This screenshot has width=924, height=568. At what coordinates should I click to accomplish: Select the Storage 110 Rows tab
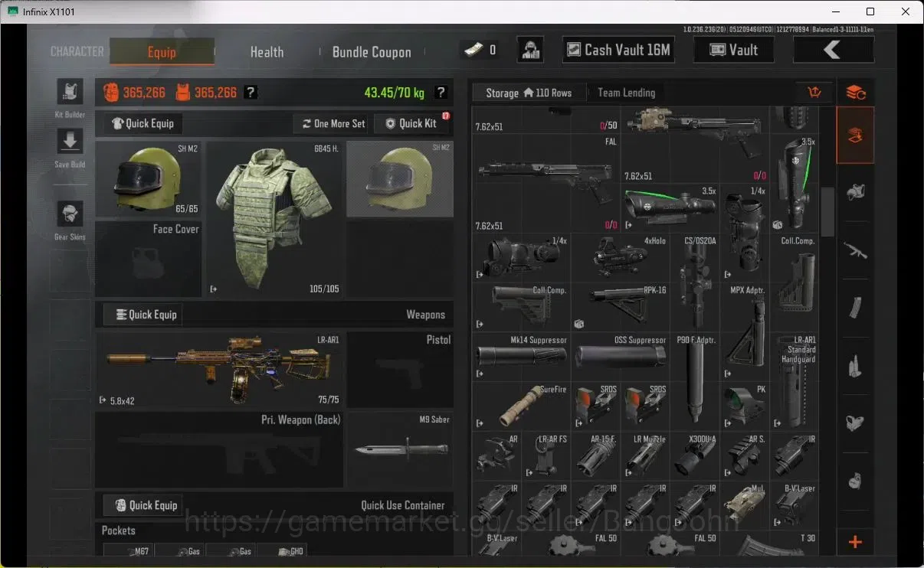point(529,93)
